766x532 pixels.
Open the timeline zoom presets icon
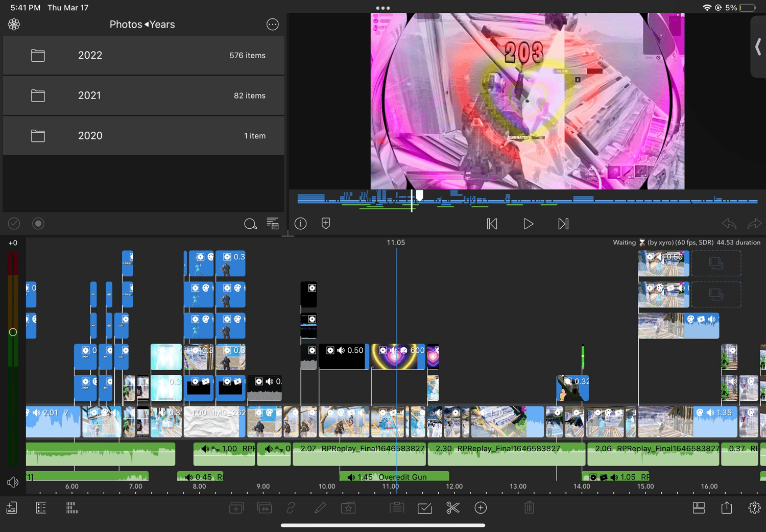tap(72, 508)
